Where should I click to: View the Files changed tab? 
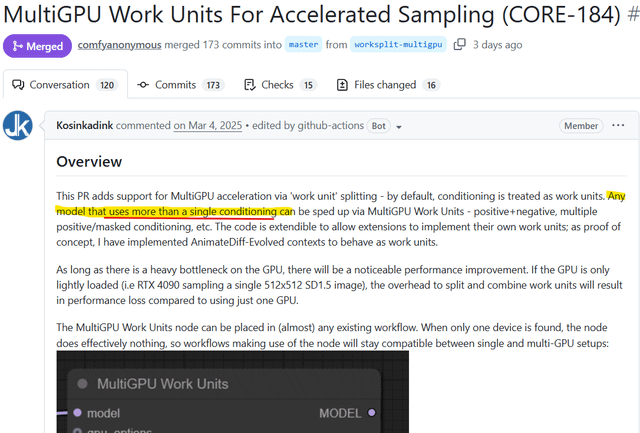click(x=388, y=85)
